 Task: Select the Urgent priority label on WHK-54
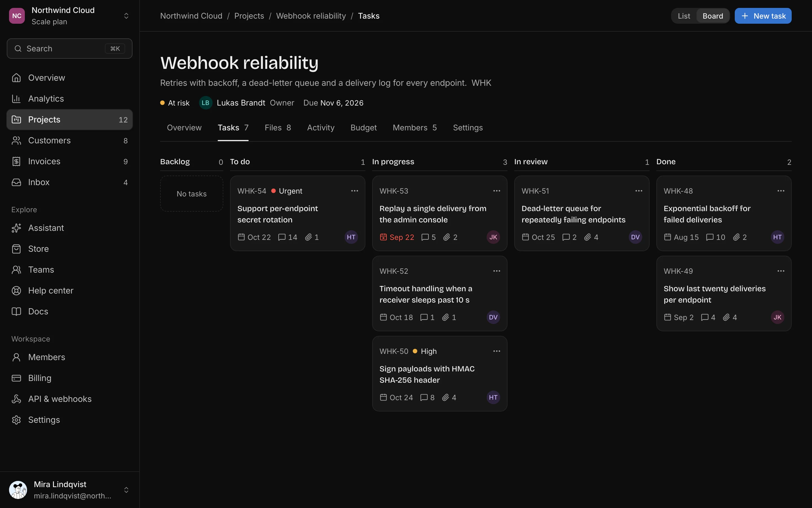coord(286,191)
